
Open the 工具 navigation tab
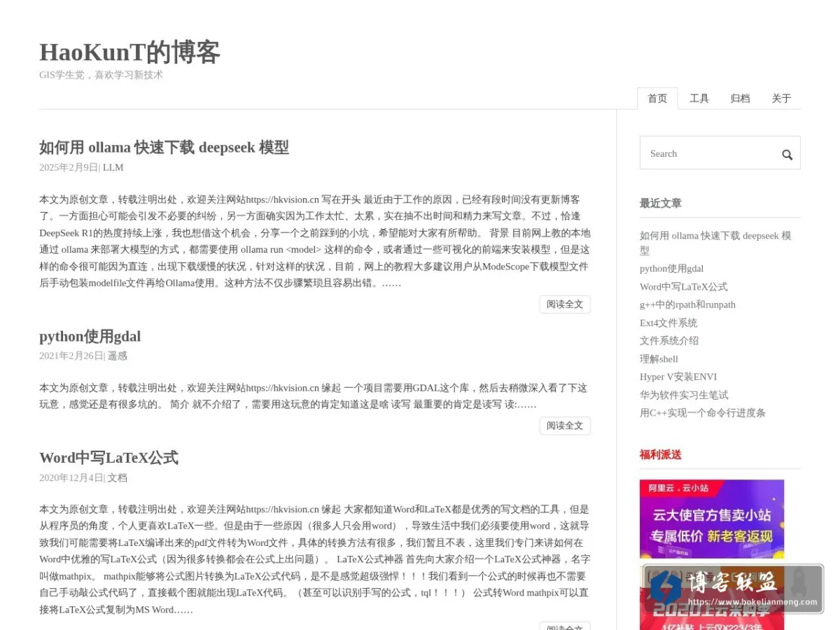coord(699,99)
